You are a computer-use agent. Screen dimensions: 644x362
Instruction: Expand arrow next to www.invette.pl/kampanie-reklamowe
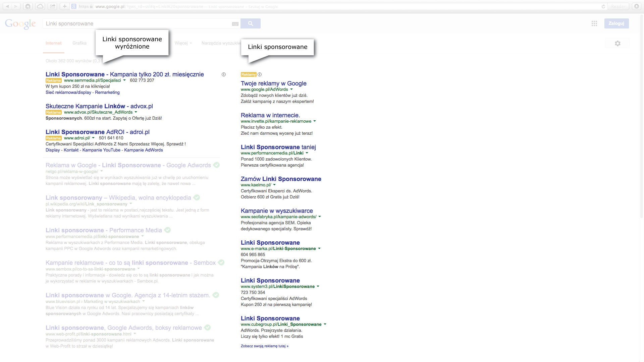click(x=315, y=121)
